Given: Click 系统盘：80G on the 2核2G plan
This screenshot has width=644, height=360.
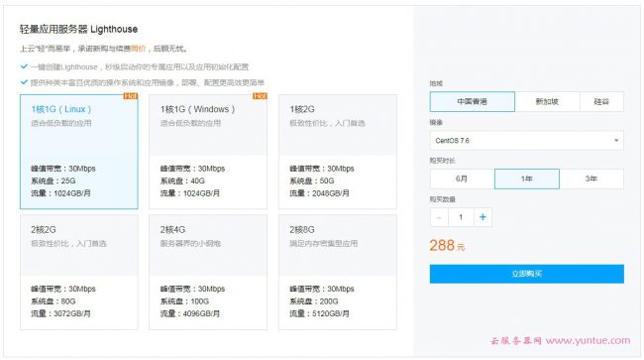Looking at the screenshot, I should pyautogui.click(x=54, y=301).
